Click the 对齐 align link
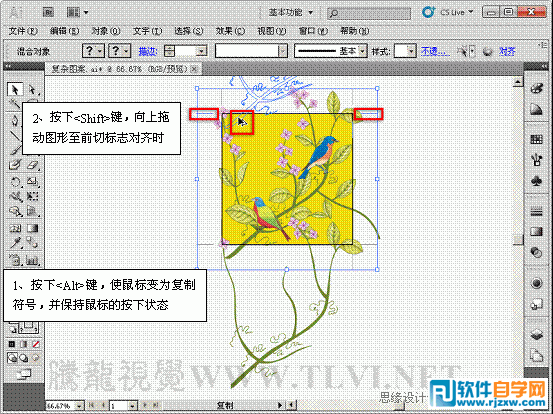Image resolution: width=553 pixels, height=414 pixels. 507,52
